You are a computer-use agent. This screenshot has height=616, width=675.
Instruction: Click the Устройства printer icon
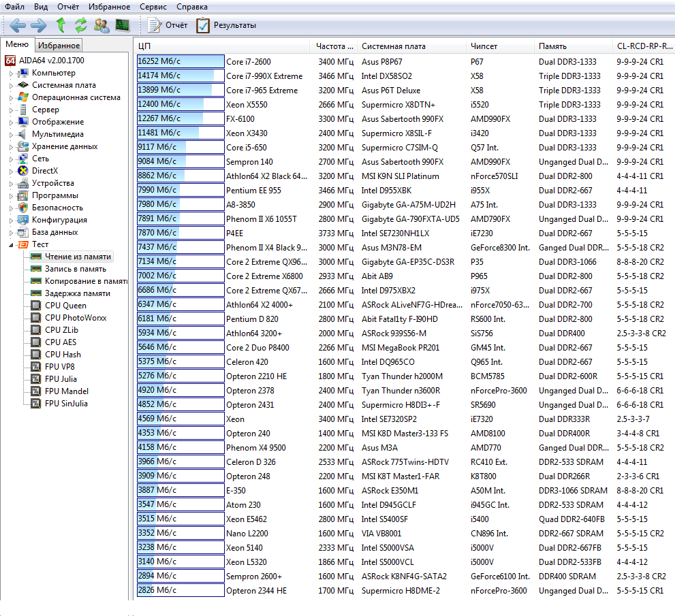coord(22,183)
